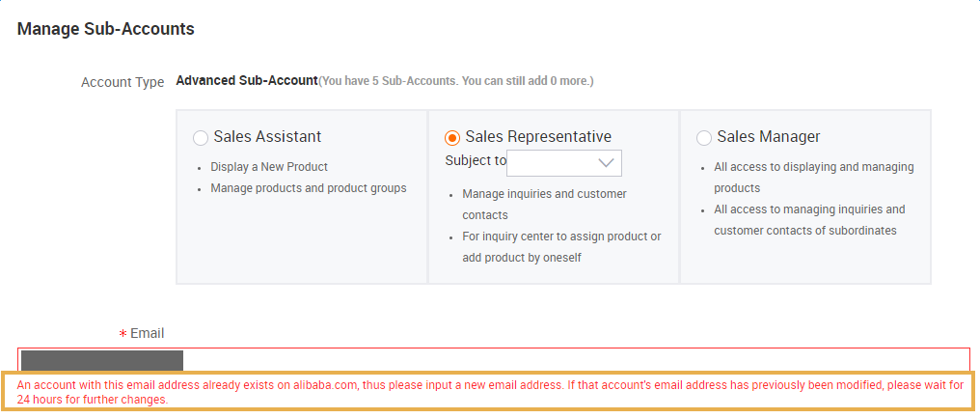Screen dimensions: 980x418
Task: Click Manage products and product groups text
Action: coord(308,187)
